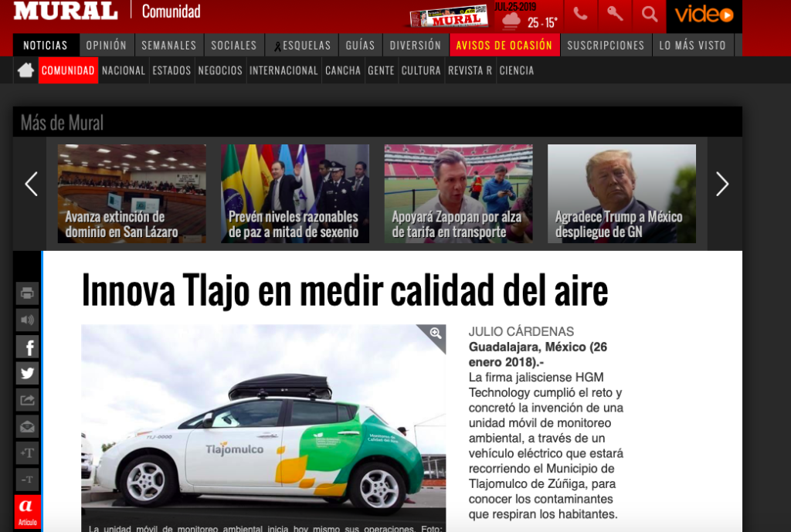The height and width of the screenshot is (532, 791).
Task: Click the JUL-25-2019 date
Action: [x=515, y=6]
